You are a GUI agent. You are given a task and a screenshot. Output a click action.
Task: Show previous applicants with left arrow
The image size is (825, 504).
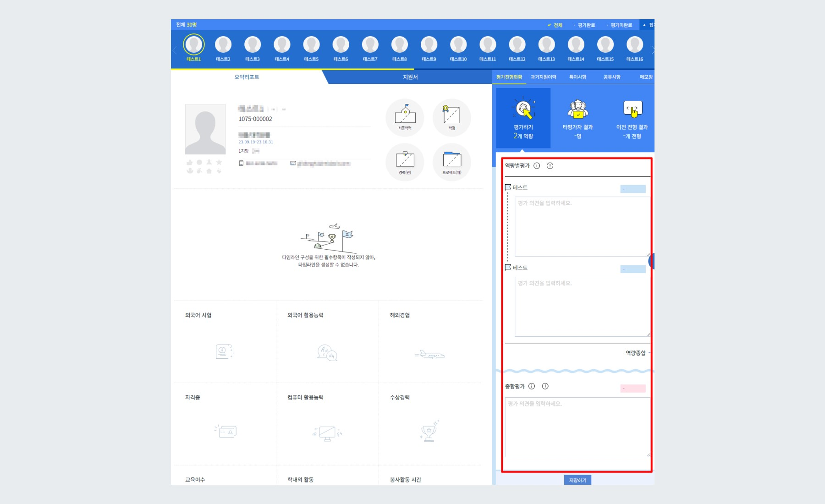[x=175, y=50]
